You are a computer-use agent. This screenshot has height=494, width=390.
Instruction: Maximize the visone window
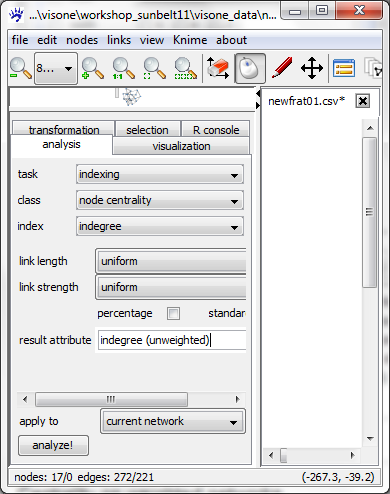tap(321, 11)
